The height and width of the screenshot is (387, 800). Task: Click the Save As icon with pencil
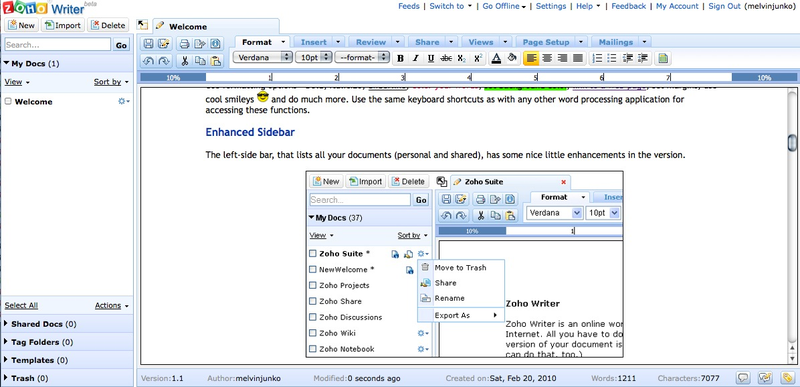[163, 43]
